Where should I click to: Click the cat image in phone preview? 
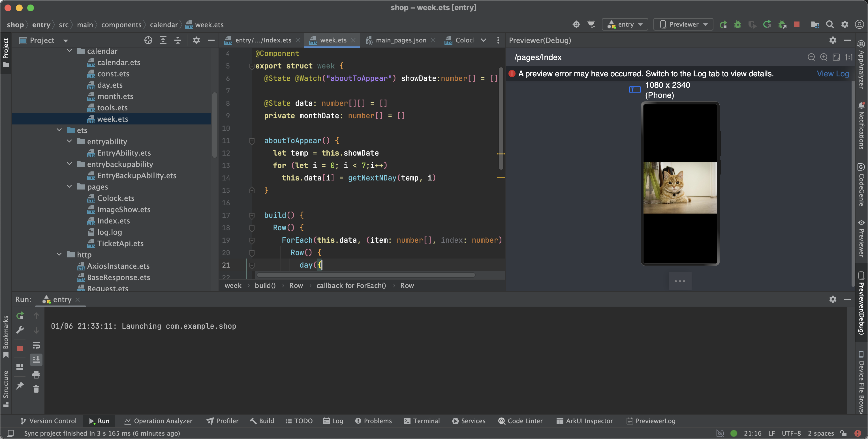point(680,188)
